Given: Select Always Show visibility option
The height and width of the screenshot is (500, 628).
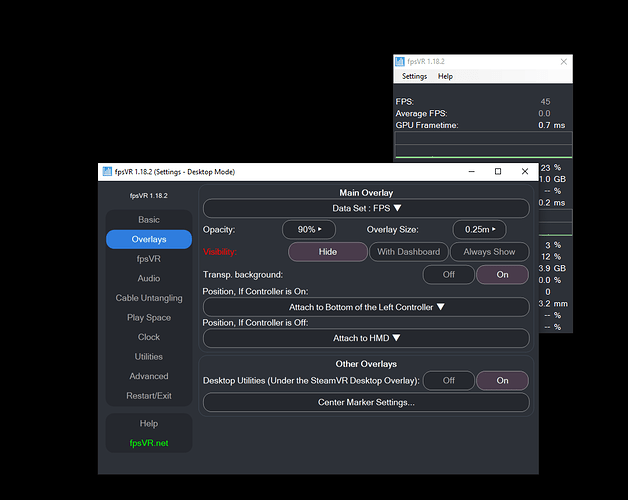Looking at the screenshot, I should [x=489, y=252].
